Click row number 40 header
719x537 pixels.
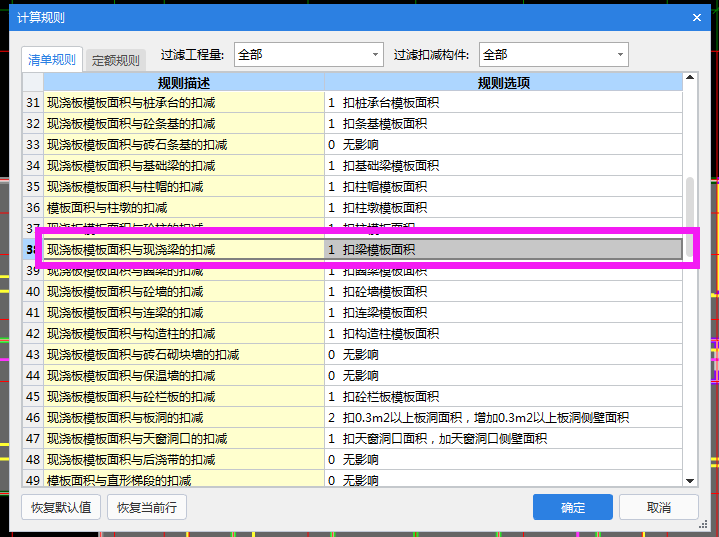(x=33, y=292)
